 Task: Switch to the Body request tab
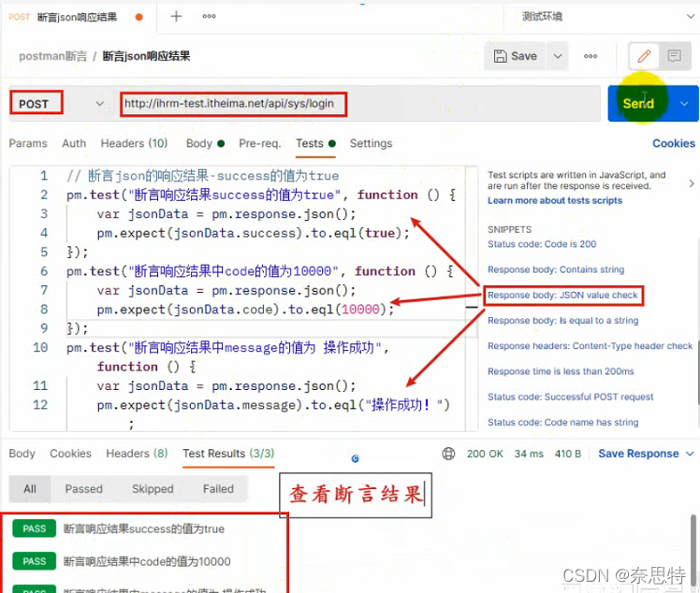point(205,143)
